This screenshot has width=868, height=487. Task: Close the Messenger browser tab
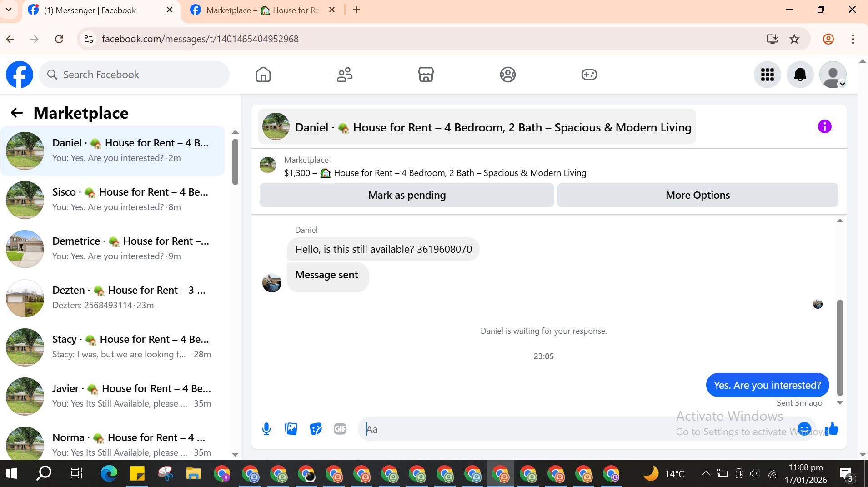[x=170, y=10]
